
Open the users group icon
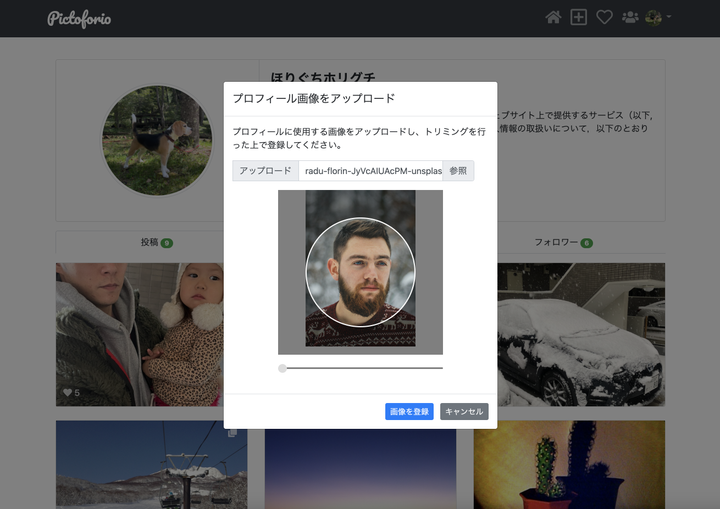(x=630, y=17)
